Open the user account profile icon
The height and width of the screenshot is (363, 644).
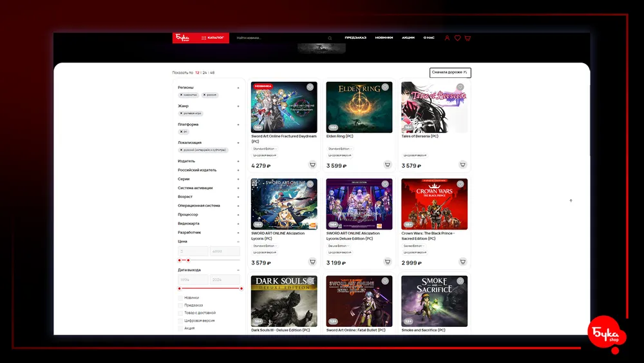(448, 38)
